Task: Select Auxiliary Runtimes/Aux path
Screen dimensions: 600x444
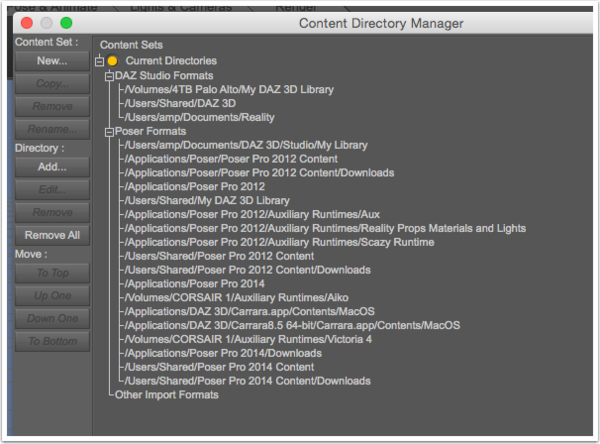Action: (252, 214)
